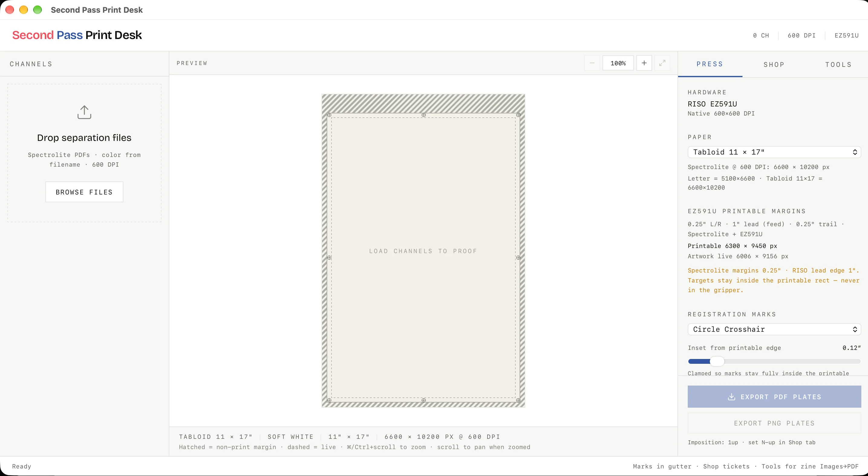Viewport: 868px width, 476px height.
Task: Open the Registration Marks Circle Crosshair dropdown
Action: point(774,329)
